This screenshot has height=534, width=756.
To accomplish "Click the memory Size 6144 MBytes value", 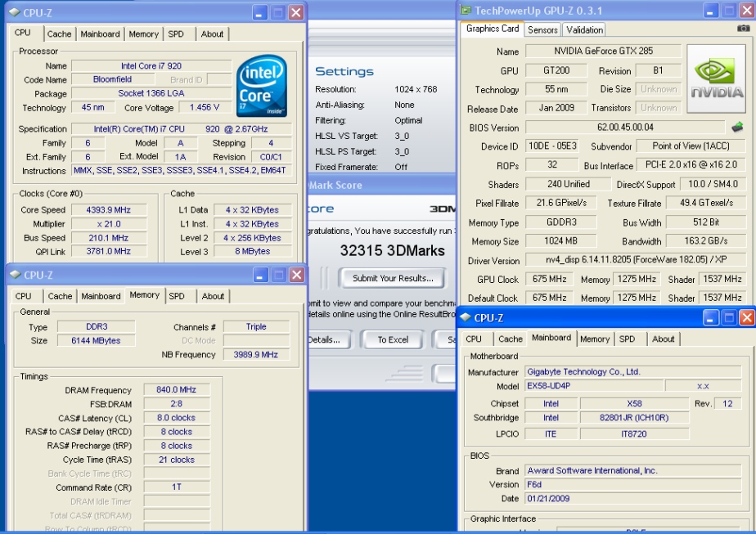I will point(96,340).
